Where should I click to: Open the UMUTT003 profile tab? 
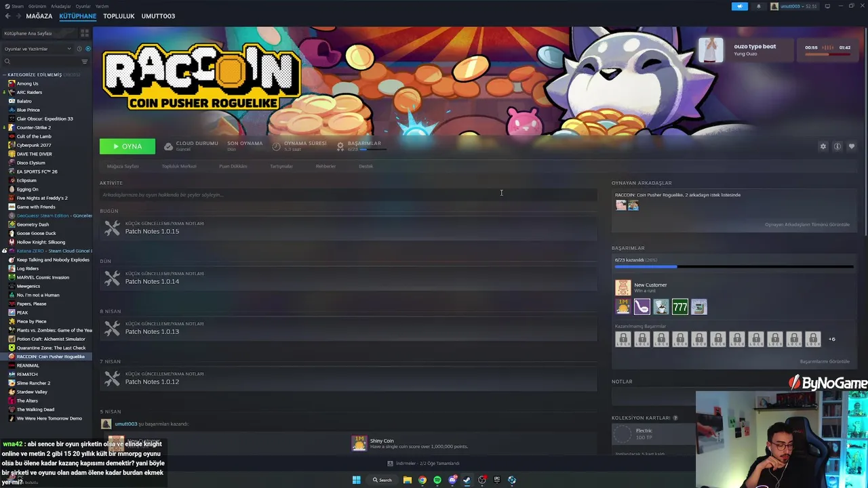(158, 16)
